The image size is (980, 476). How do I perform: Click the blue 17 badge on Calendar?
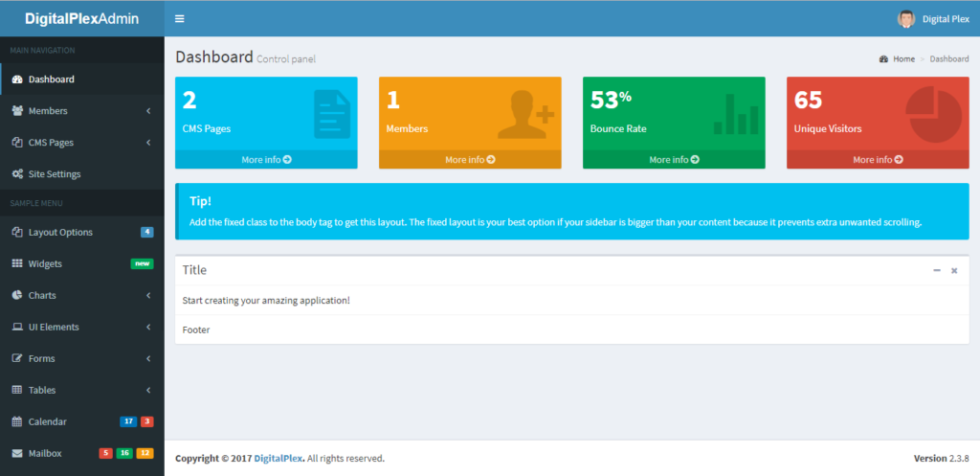click(128, 421)
